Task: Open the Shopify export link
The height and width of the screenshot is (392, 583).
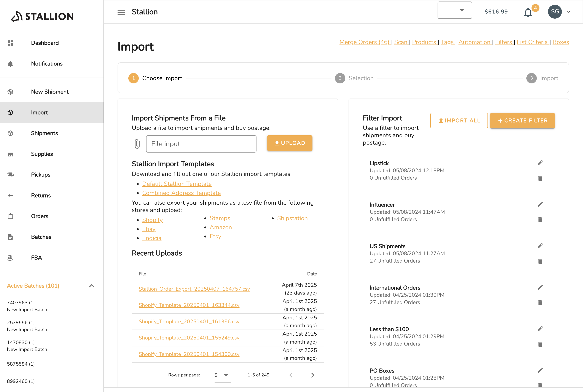Action: pyautogui.click(x=152, y=220)
